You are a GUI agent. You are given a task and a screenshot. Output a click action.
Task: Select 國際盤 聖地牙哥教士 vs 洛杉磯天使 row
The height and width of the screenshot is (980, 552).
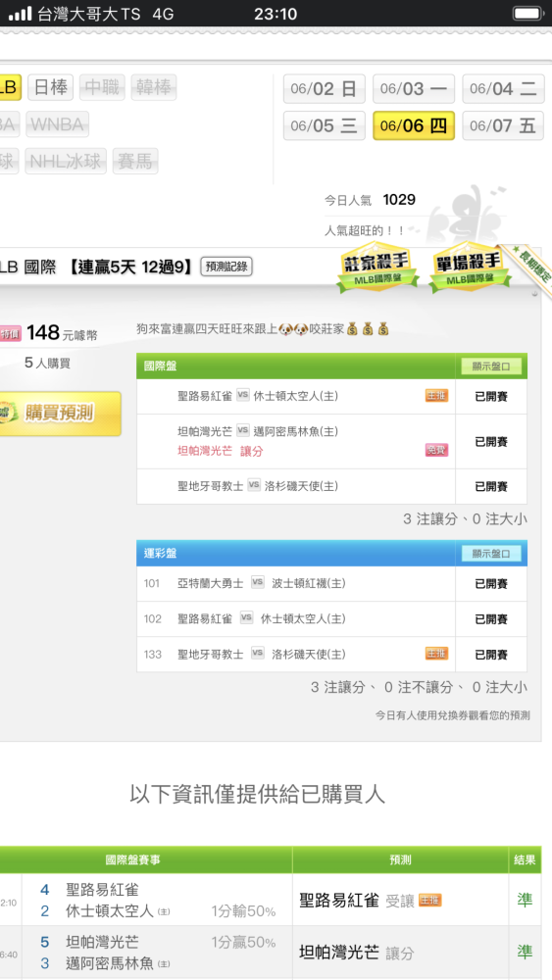[x=331, y=486]
